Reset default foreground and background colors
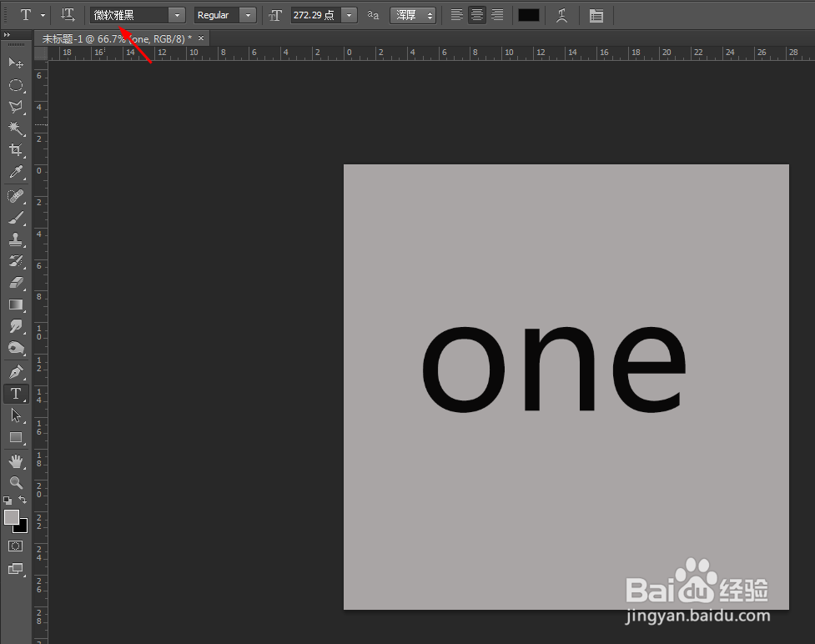 tap(8, 501)
